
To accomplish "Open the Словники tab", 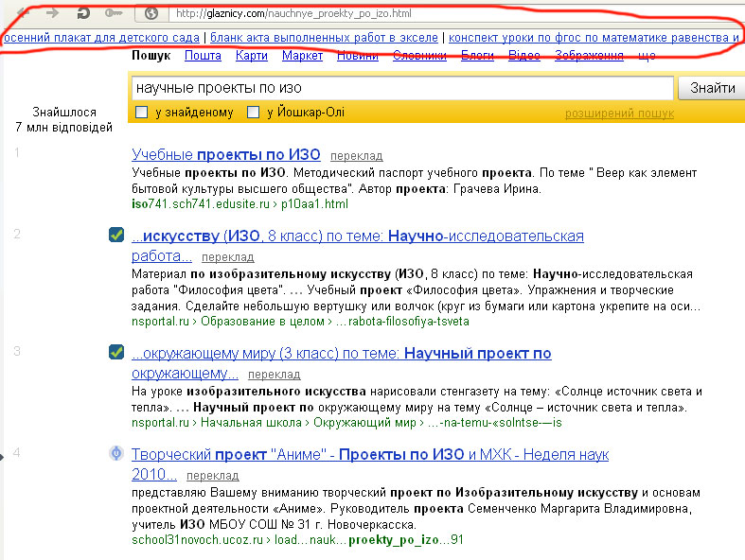I will [419, 56].
